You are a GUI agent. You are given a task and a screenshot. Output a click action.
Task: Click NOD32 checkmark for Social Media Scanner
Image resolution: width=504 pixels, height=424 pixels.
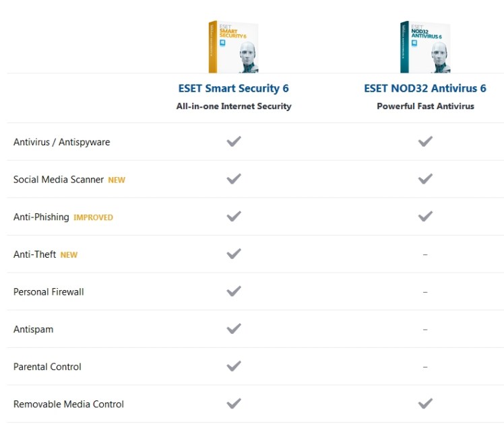click(425, 179)
